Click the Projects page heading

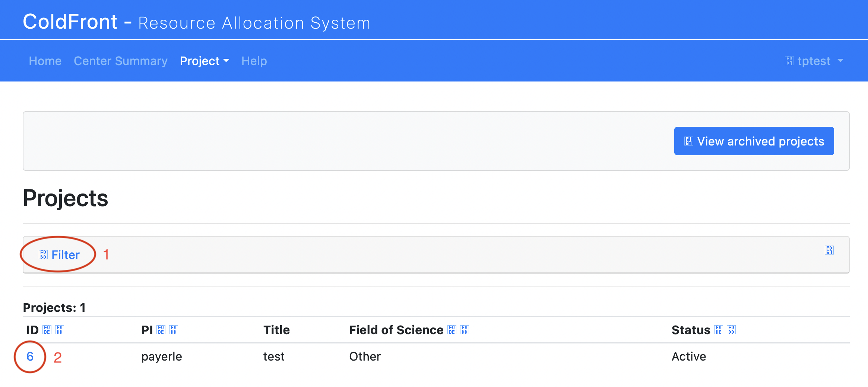coord(66,198)
